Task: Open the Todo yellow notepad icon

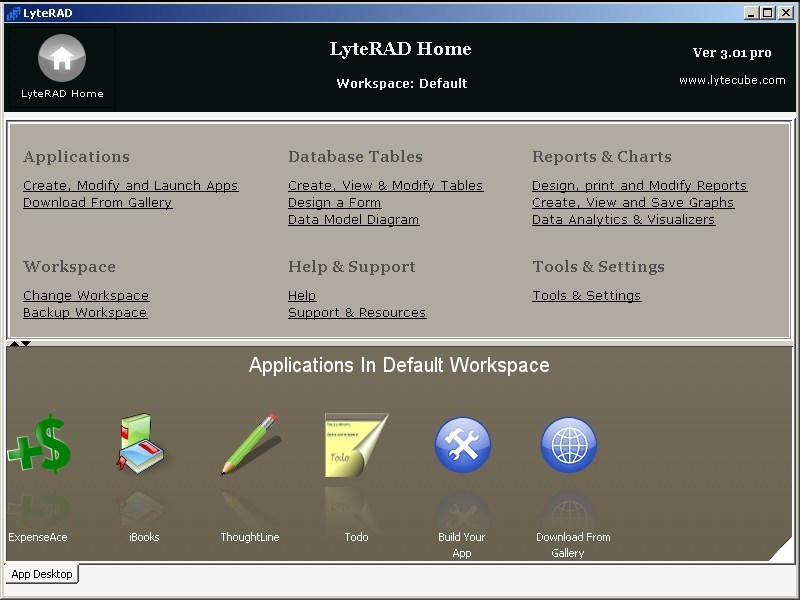Action: [x=356, y=445]
